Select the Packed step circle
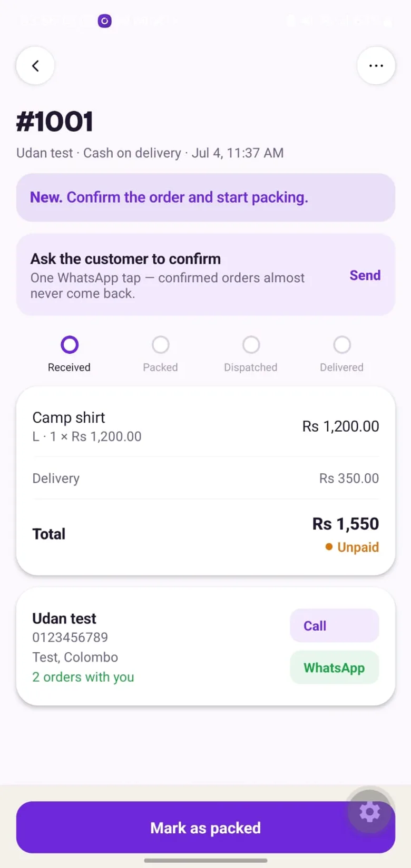 click(x=161, y=345)
